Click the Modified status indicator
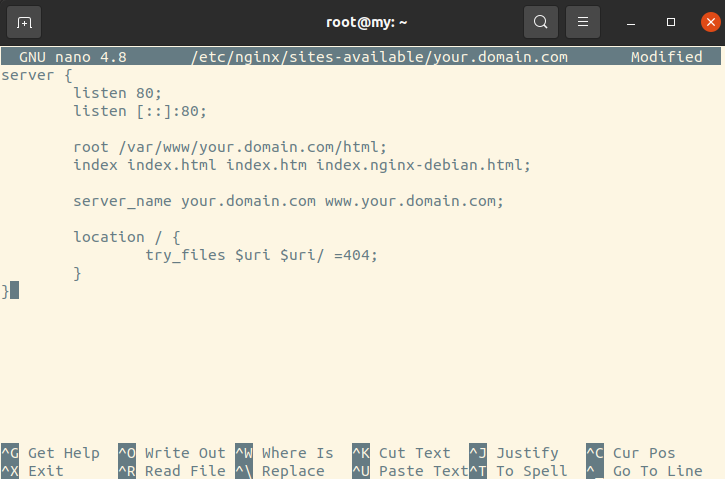Image resolution: width=725 pixels, height=479 pixels. (x=666, y=57)
